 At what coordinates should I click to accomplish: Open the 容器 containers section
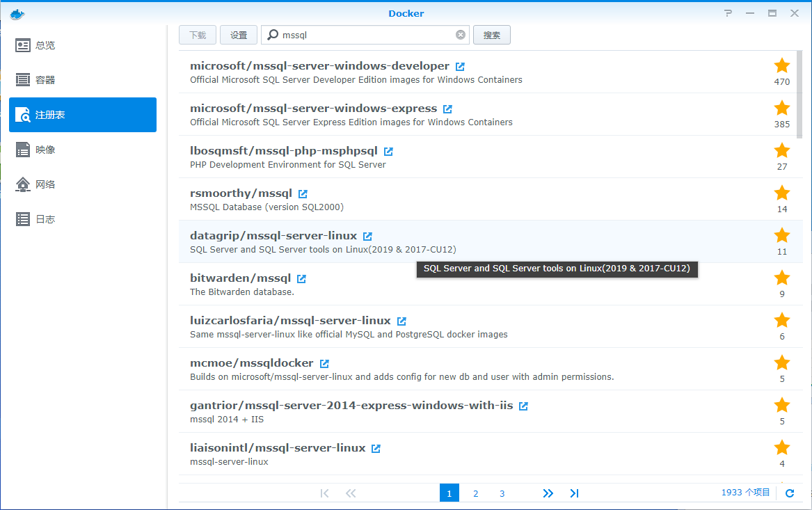[x=83, y=80]
